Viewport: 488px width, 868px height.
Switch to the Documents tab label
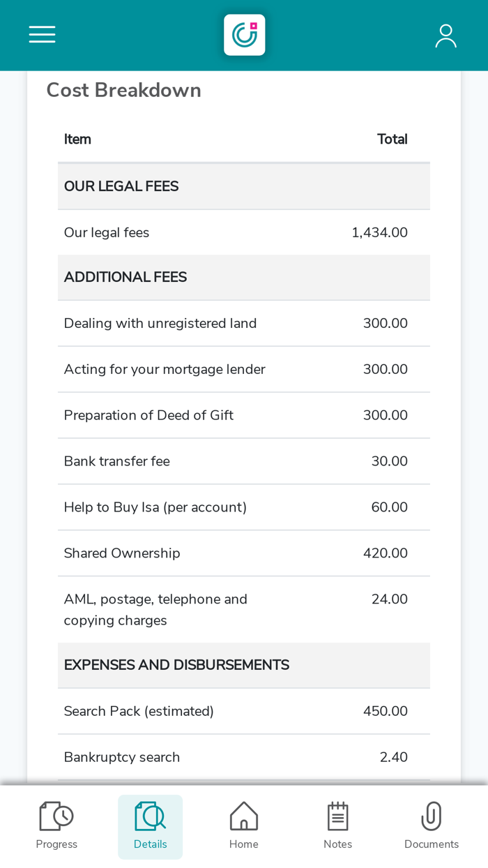click(x=431, y=844)
